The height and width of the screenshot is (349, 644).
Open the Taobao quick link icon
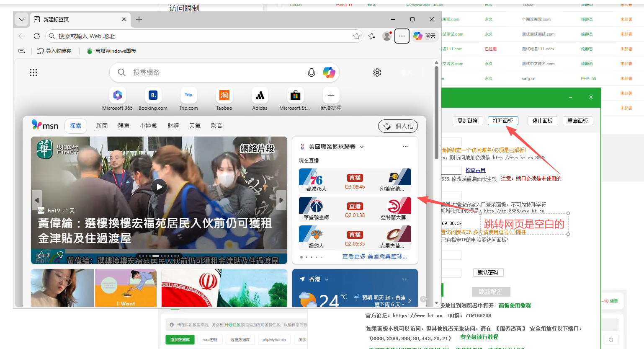click(224, 95)
